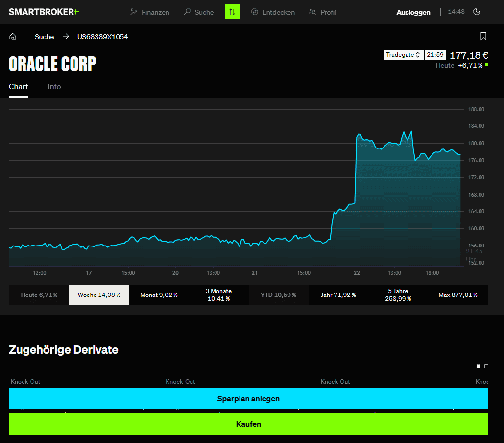Click the 177,18 € price

pos(469,55)
